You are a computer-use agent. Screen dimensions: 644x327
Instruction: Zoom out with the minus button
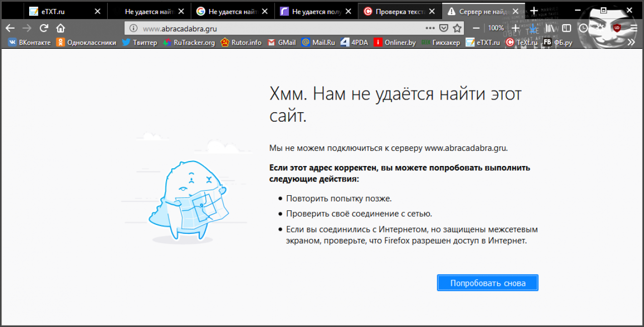(476, 28)
